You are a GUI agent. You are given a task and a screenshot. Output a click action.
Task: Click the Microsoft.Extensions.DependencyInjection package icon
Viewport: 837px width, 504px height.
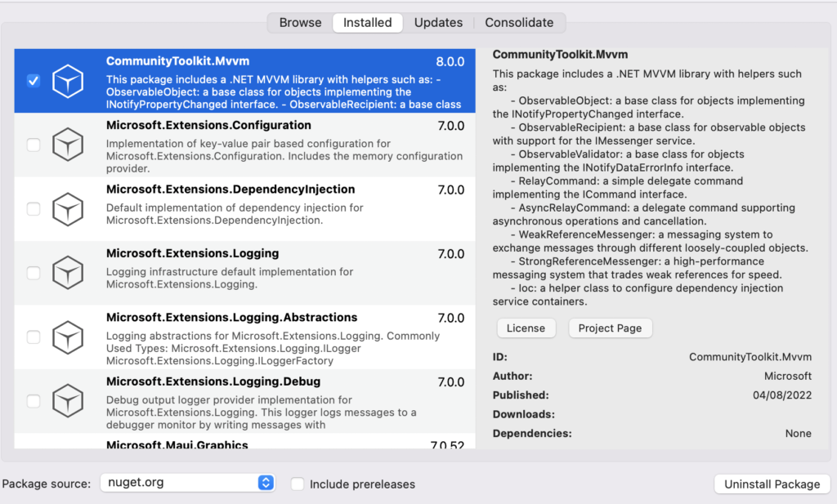68,209
